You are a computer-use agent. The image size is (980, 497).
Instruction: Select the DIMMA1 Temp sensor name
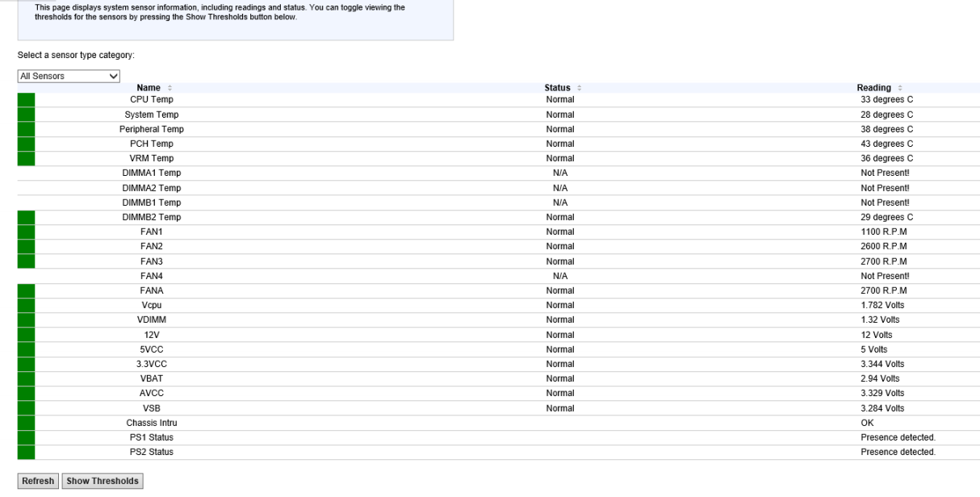pos(152,173)
